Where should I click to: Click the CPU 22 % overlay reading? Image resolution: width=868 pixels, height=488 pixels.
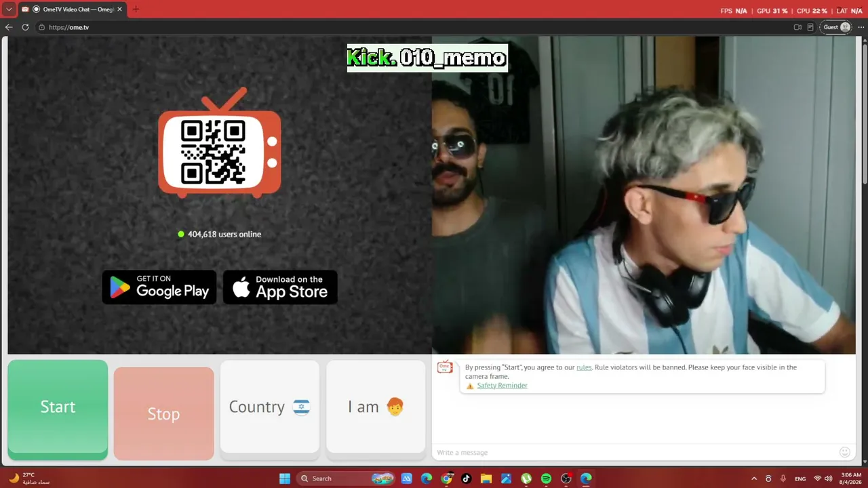(812, 11)
